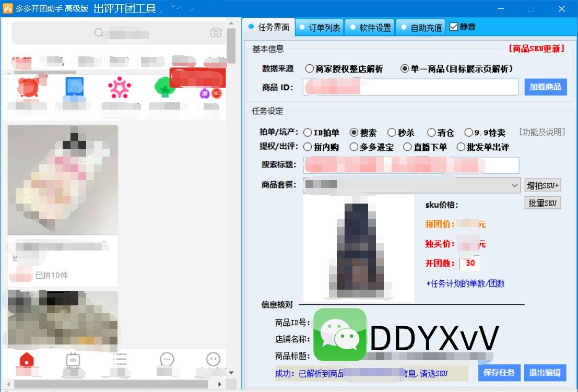The height and width of the screenshot is (392, 578).
Task: Select the 商家授权整店解析 radio option
Action: click(x=310, y=69)
